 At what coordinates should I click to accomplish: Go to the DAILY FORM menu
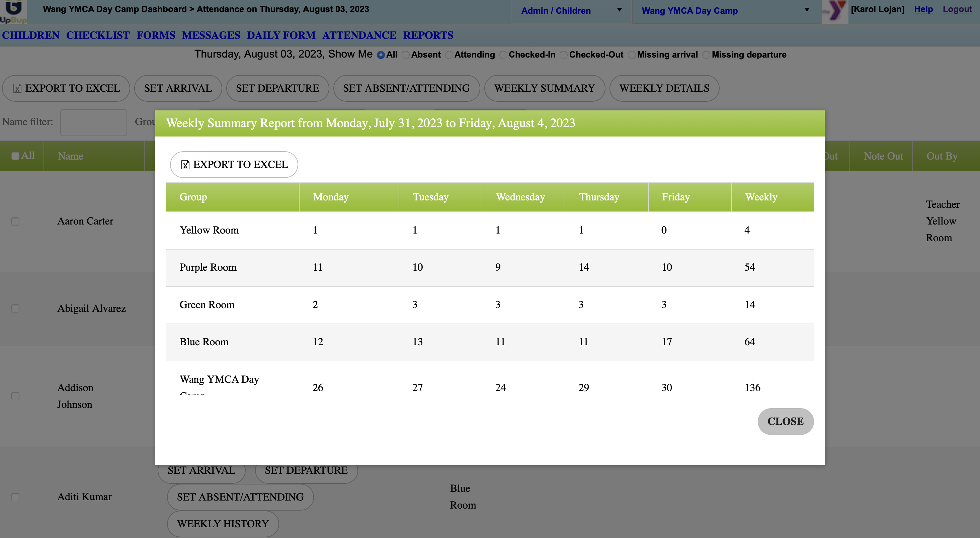coord(281,35)
